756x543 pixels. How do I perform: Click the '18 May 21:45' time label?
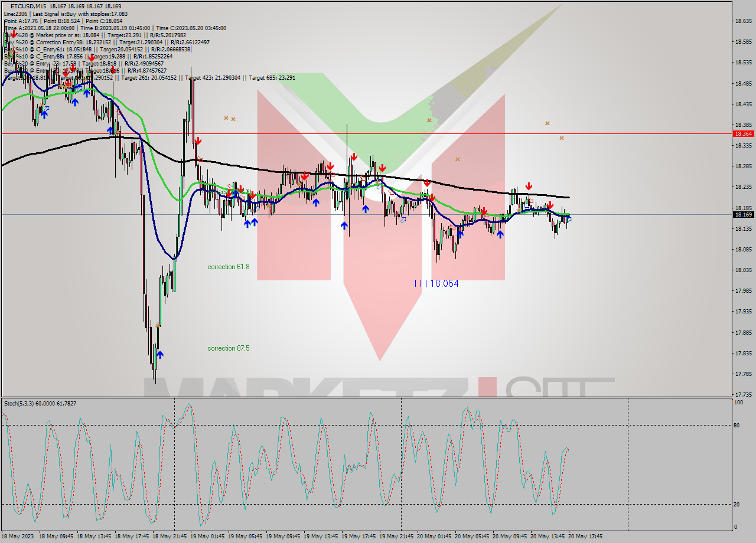[x=170, y=537]
